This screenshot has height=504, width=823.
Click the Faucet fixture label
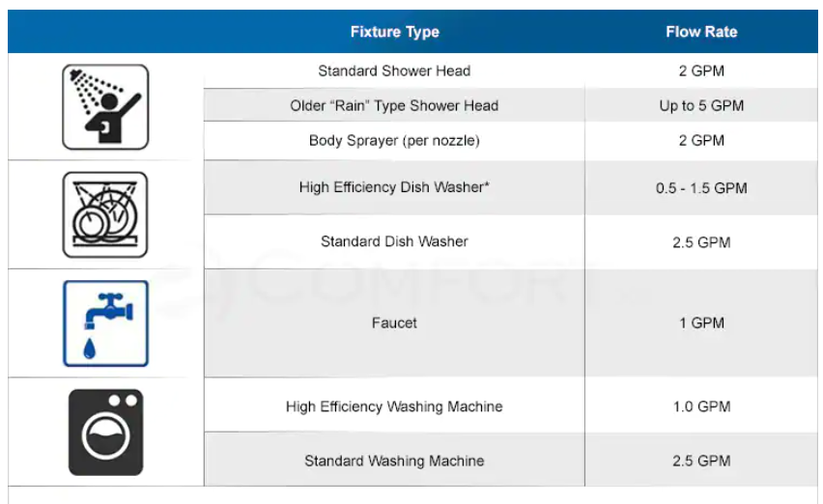point(394,322)
